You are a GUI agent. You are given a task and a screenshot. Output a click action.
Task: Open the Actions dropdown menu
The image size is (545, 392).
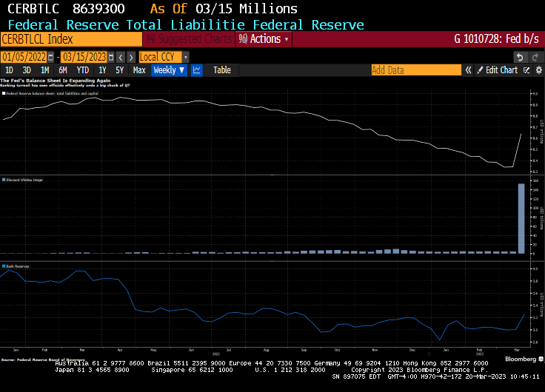click(x=264, y=39)
